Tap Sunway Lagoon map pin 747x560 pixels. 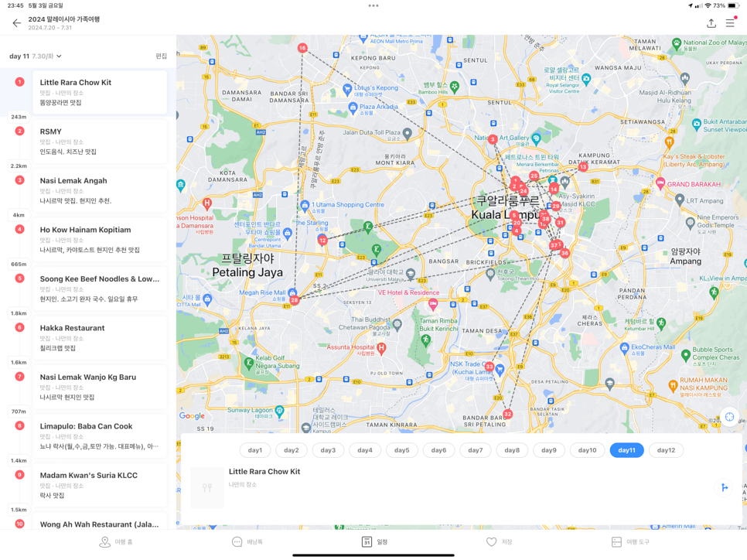[x=280, y=411]
